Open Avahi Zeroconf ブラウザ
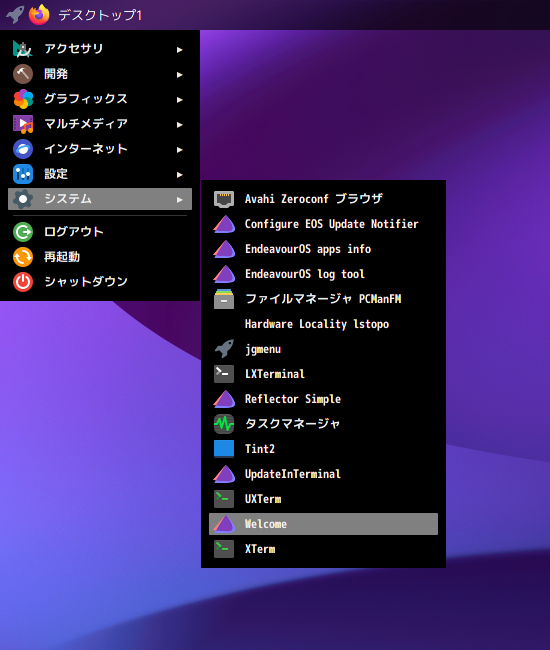The width and height of the screenshot is (550, 650). coord(323,199)
